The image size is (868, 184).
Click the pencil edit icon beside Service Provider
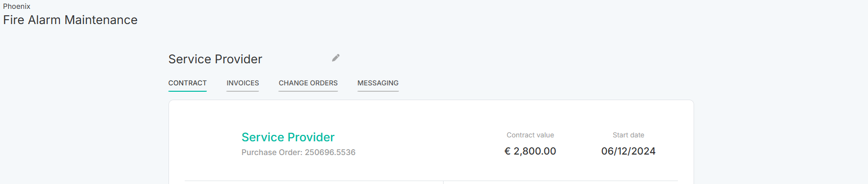[x=336, y=58]
